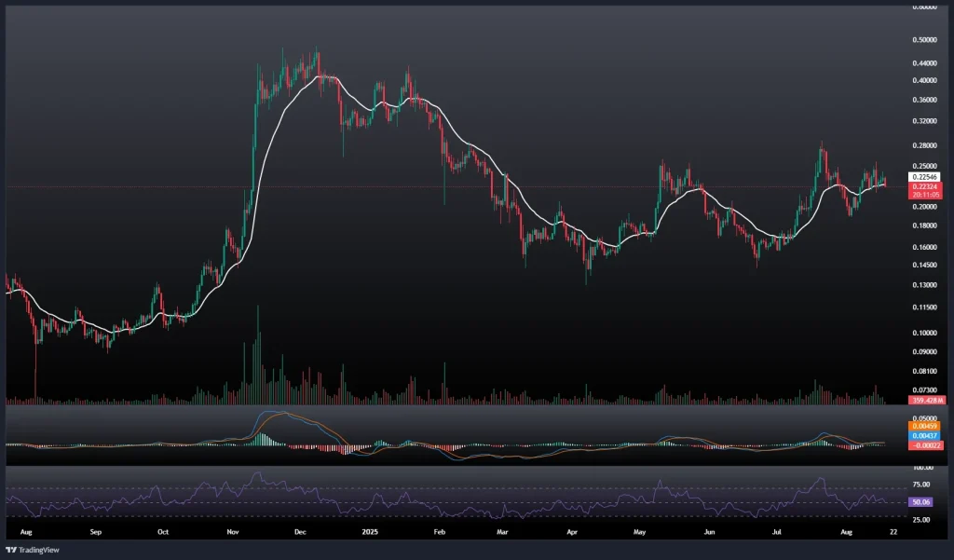Screen dimensions: 954x560
Task: Click the 0.10000 level on price scale
Action: pyautogui.click(x=925, y=333)
